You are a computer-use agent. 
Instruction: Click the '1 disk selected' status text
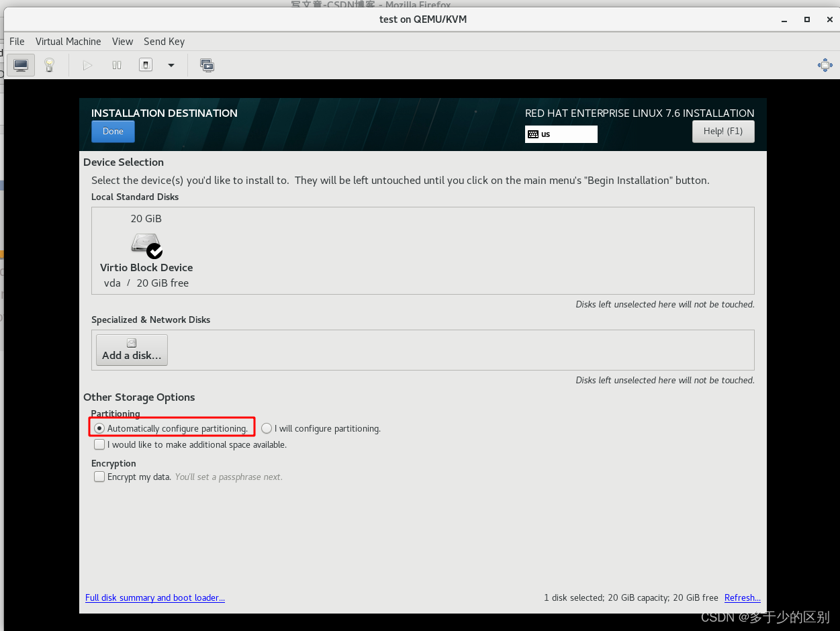pos(631,597)
